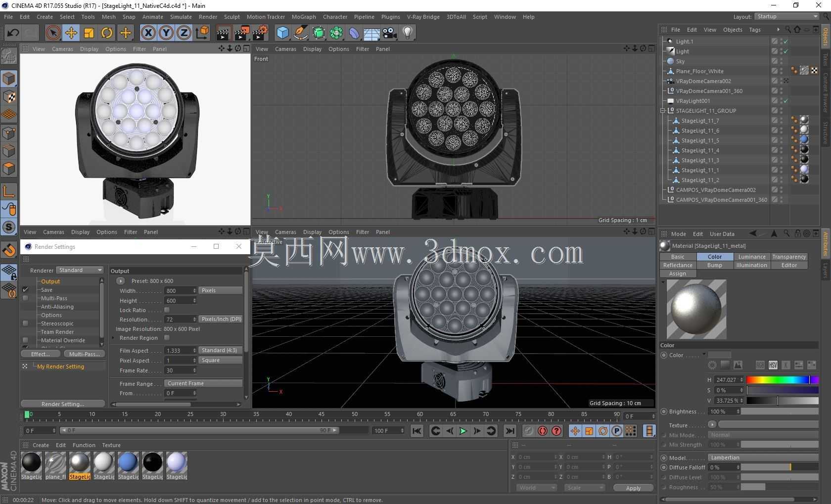
Task: Toggle Enable Snap S icon
Action: pyautogui.click(x=9, y=227)
